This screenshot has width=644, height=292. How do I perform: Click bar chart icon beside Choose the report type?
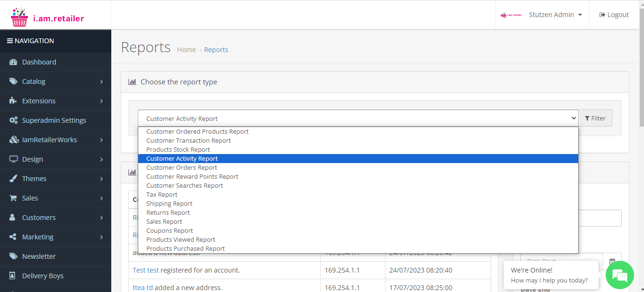132,82
